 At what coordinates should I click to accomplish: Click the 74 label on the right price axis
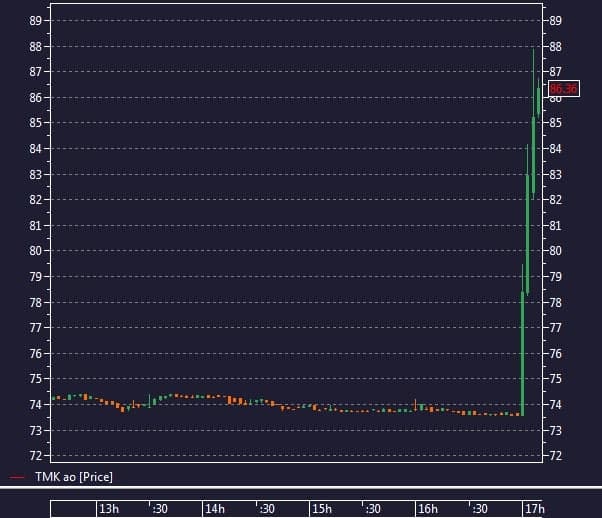coord(555,405)
